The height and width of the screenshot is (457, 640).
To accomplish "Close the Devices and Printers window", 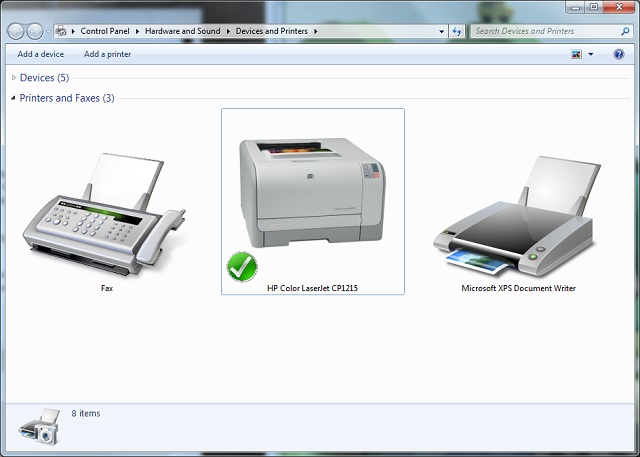I will coord(619,7).
